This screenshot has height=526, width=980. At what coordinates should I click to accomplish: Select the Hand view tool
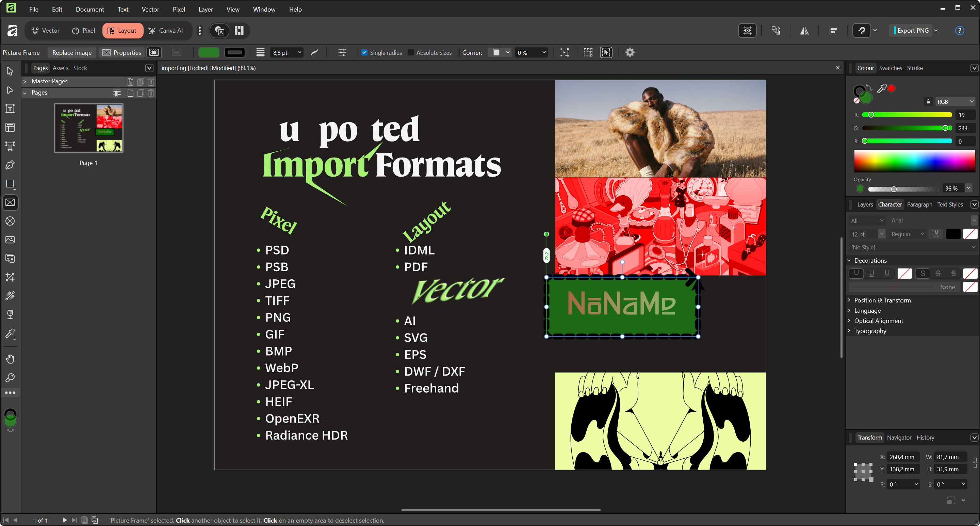tap(10, 359)
